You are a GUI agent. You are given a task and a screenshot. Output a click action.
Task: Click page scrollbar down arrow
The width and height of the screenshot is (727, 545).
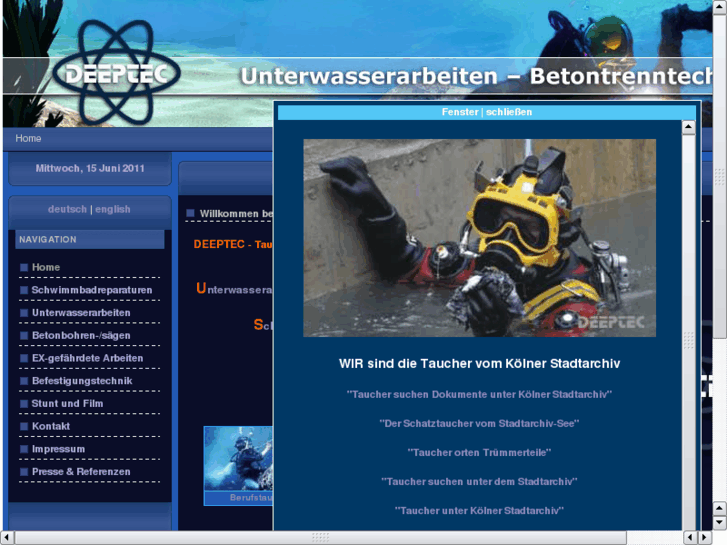point(719,523)
